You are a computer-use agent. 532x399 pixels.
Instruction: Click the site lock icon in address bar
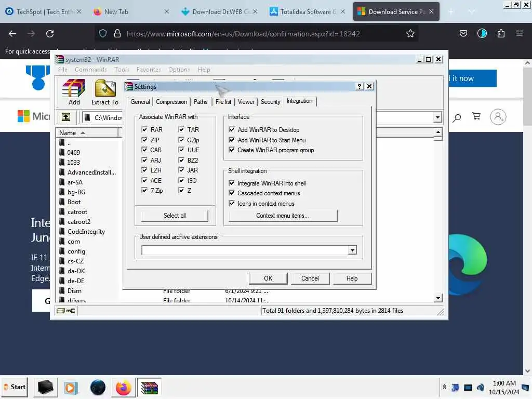117,34
